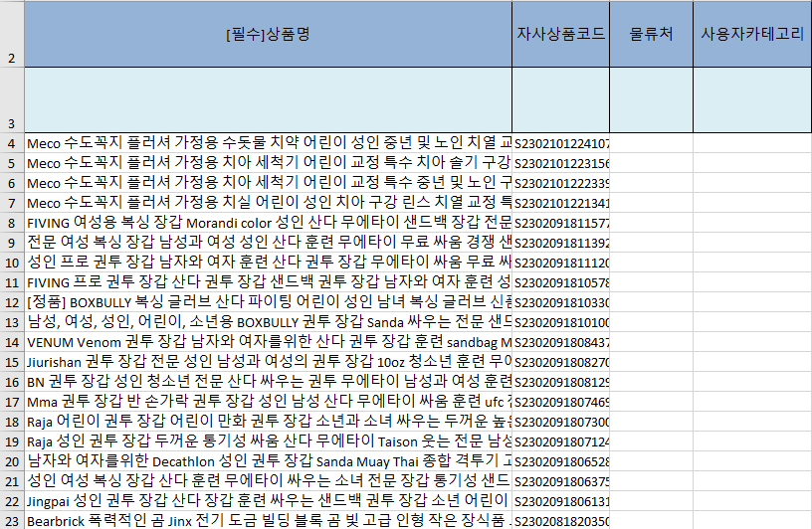The height and width of the screenshot is (529, 812).
Task: Click empty 사용자카테고리 cell in row 4
Action: (x=752, y=143)
